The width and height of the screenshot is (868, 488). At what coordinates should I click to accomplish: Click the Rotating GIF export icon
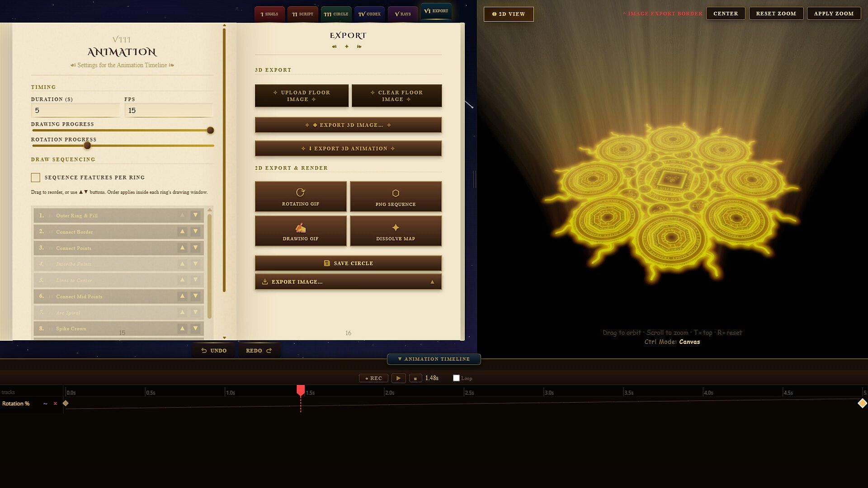pos(301,192)
